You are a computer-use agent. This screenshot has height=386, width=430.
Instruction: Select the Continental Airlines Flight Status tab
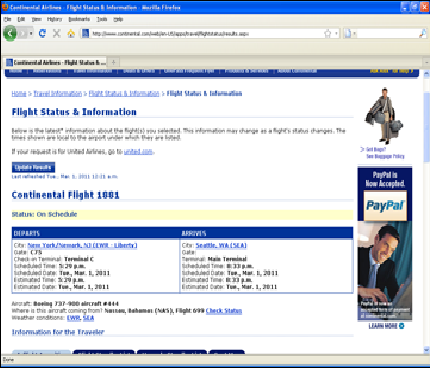point(56,62)
